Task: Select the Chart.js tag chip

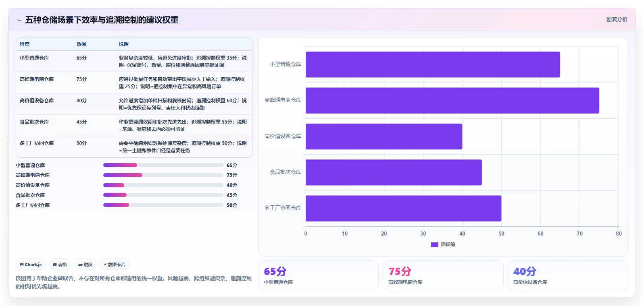Action: [x=31, y=265]
